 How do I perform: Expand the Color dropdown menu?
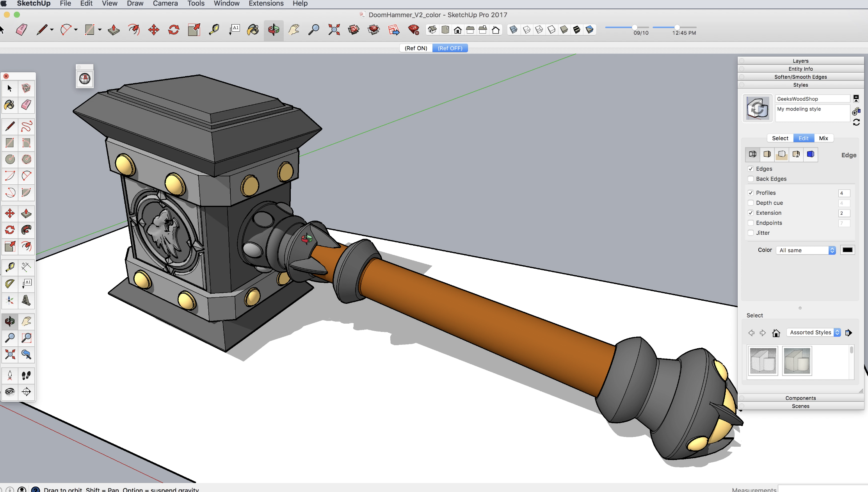[832, 250]
